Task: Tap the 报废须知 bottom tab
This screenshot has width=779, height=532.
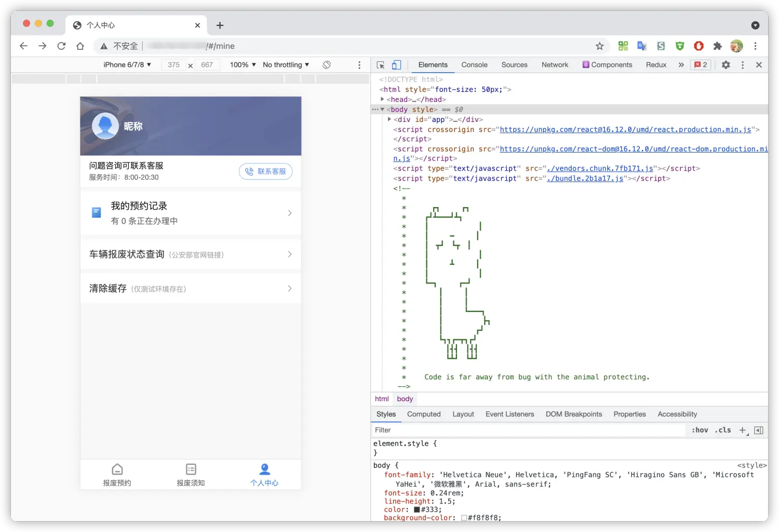Action: (x=191, y=475)
